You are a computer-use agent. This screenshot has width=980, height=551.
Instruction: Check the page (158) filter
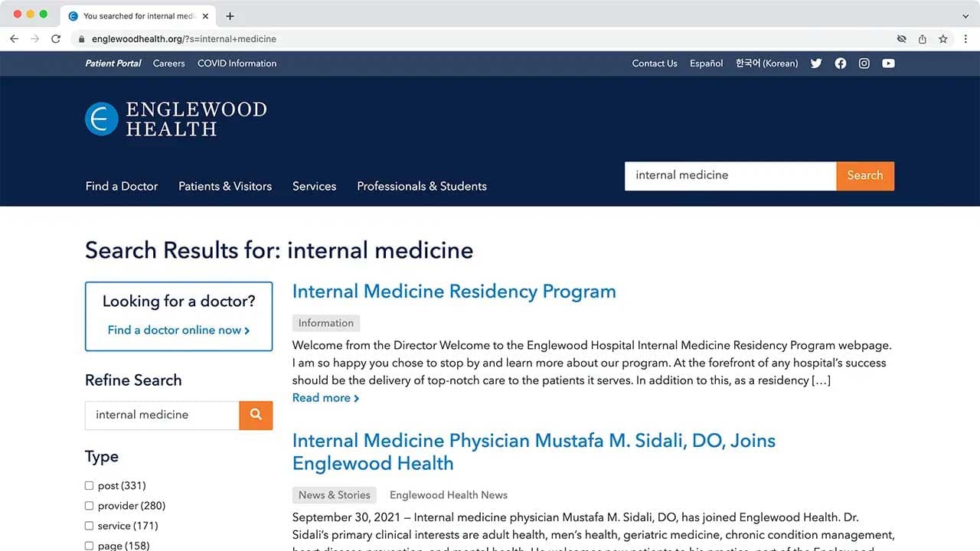tap(89, 546)
